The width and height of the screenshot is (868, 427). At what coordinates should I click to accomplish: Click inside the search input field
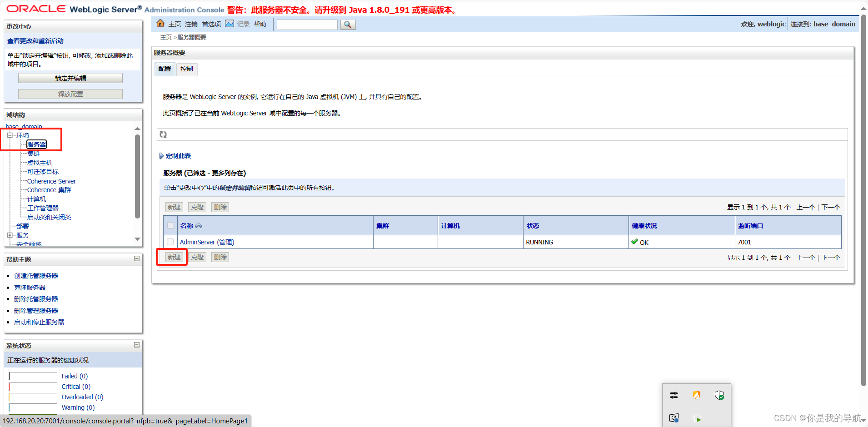307,24
